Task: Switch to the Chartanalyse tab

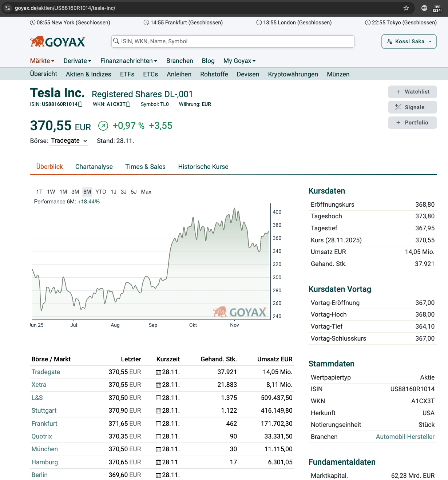Action: [94, 167]
